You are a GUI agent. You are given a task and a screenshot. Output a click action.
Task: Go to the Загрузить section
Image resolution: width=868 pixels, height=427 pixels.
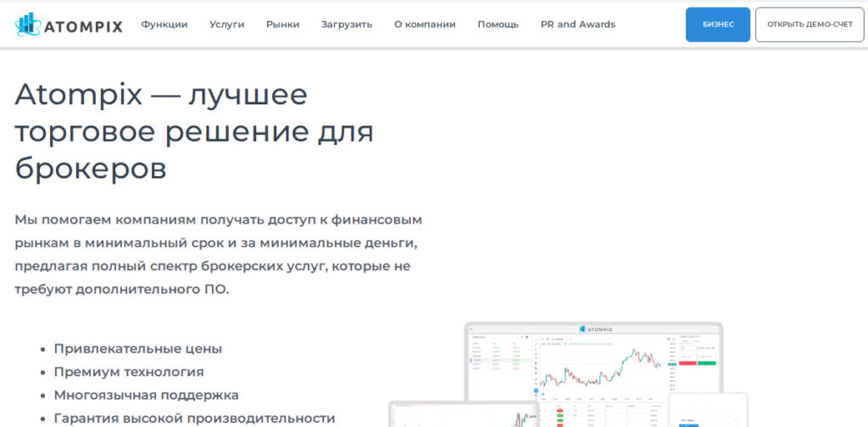click(347, 25)
